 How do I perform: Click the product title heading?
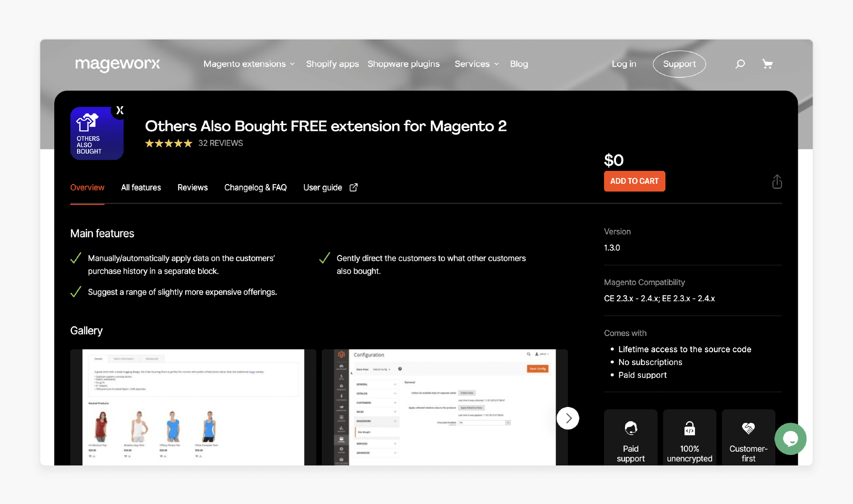tap(326, 126)
